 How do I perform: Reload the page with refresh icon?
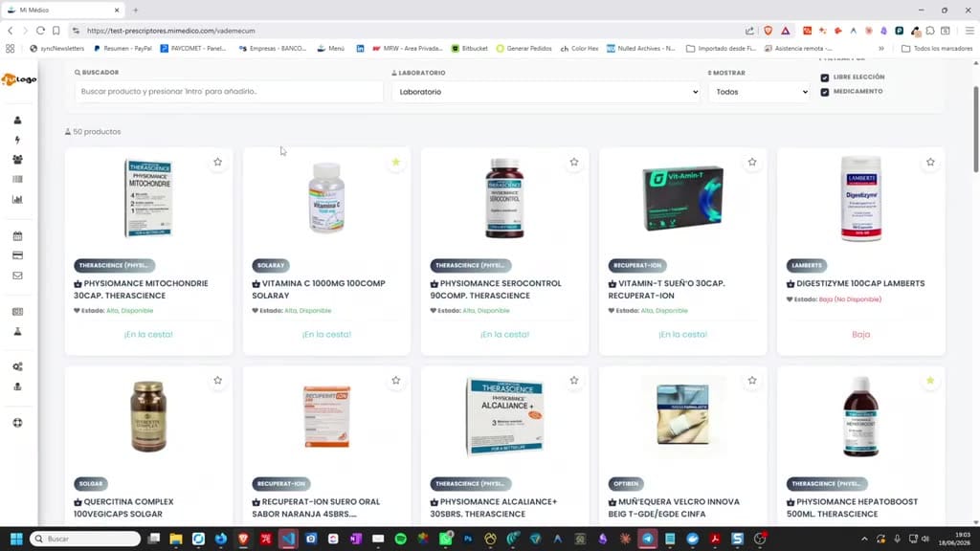40,31
